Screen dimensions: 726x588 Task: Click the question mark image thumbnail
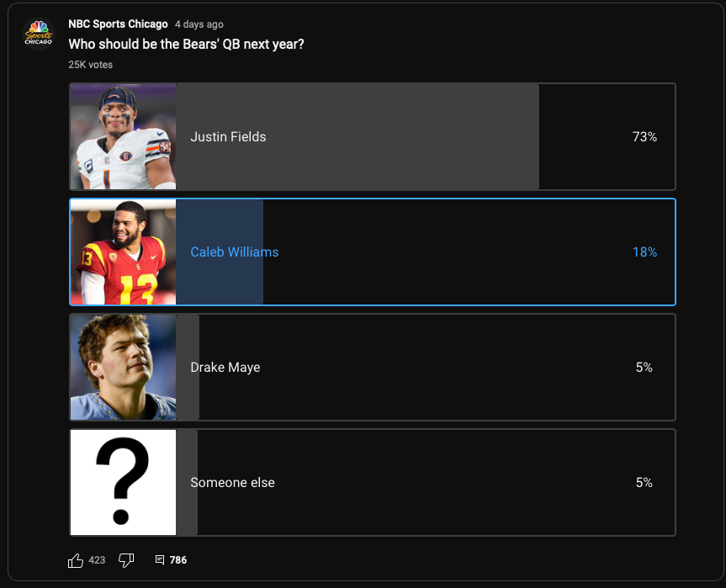point(123,482)
